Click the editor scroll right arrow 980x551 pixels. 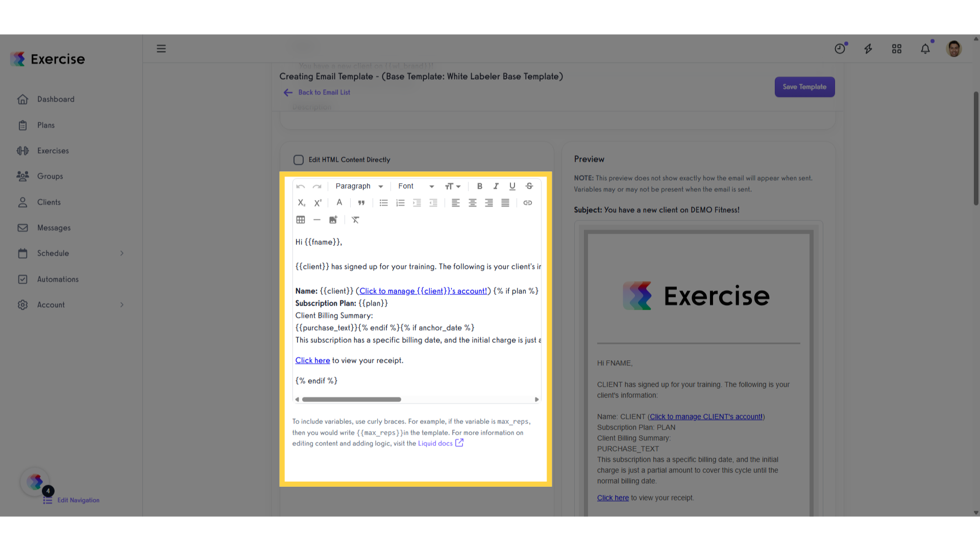pos(536,399)
